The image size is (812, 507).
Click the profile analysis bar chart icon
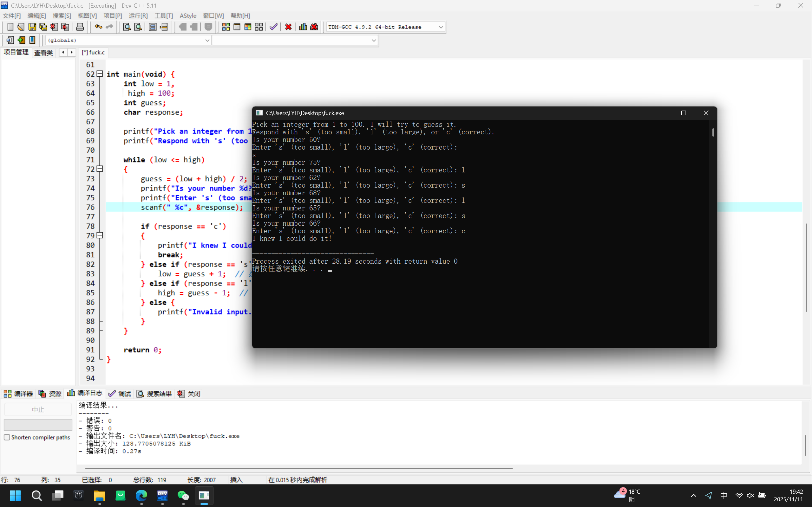303,27
